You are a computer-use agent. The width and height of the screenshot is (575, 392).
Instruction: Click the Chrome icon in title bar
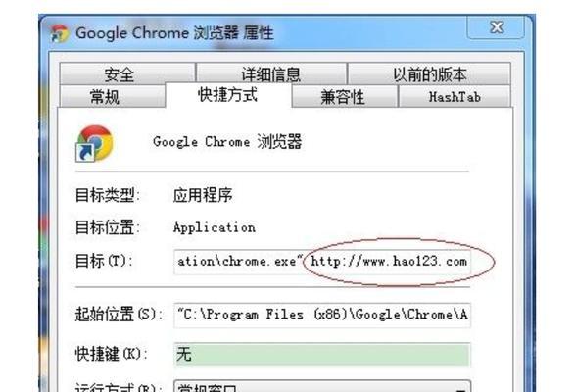59,33
